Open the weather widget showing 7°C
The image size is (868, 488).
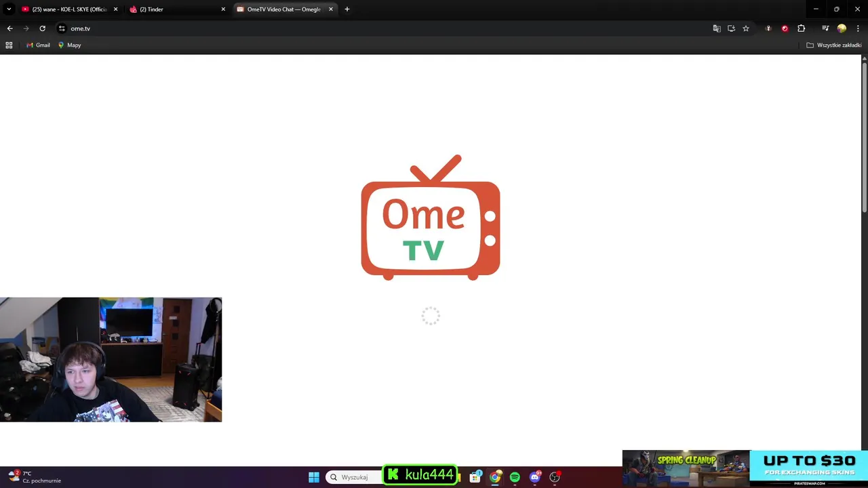point(34,477)
